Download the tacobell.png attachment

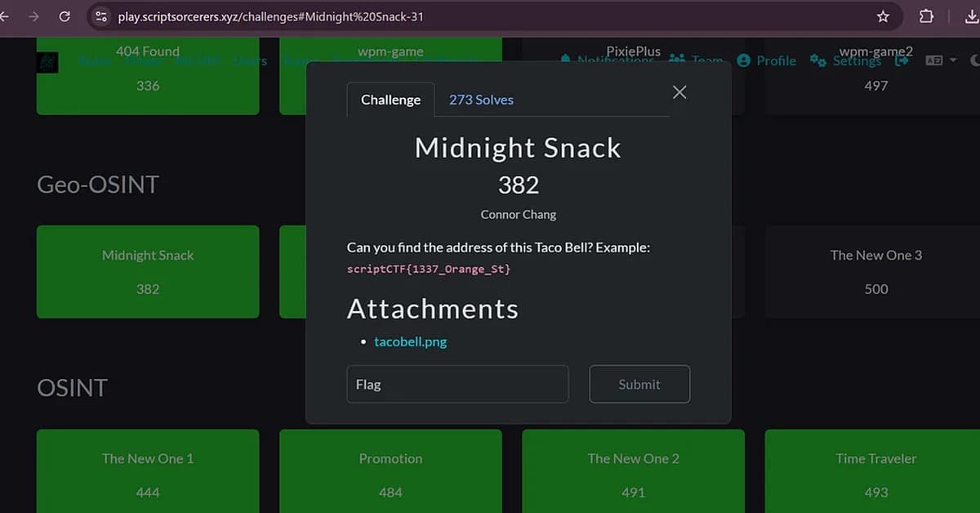410,341
